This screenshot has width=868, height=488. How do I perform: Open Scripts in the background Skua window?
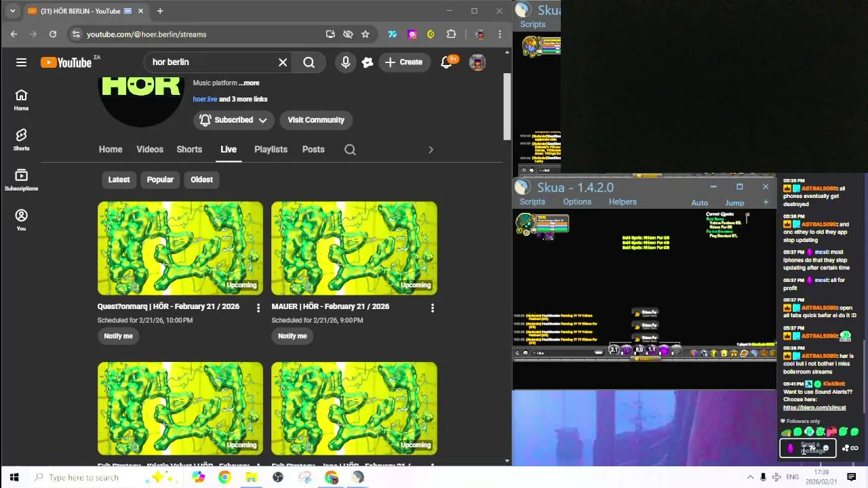click(x=532, y=24)
